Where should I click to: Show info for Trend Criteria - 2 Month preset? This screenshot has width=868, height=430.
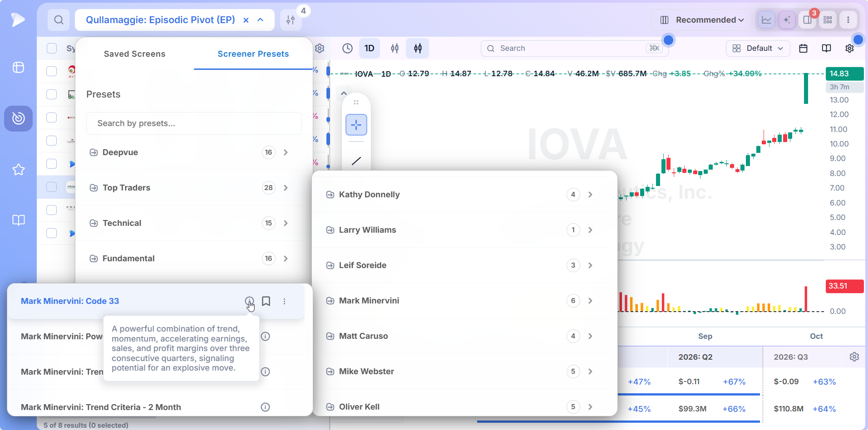(x=266, y=407)
